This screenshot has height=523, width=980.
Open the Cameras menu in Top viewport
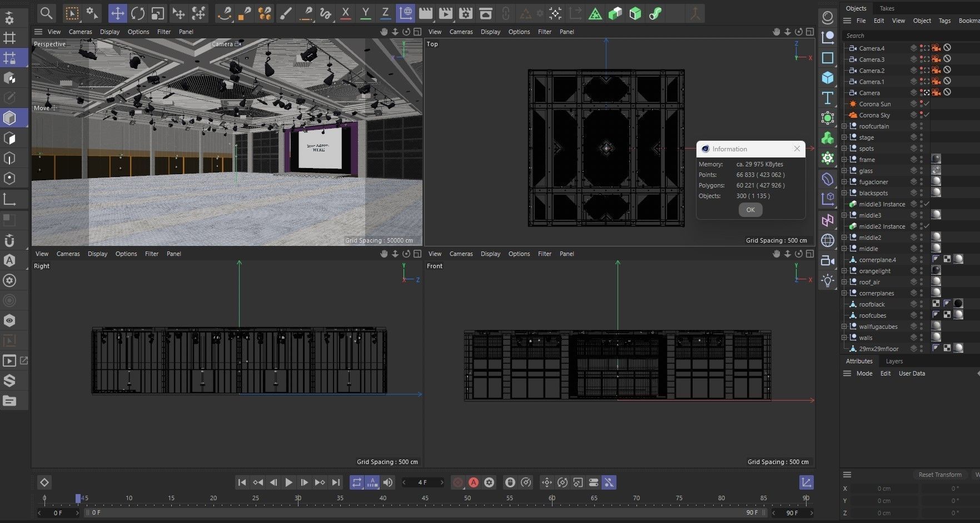pos(461,32)
